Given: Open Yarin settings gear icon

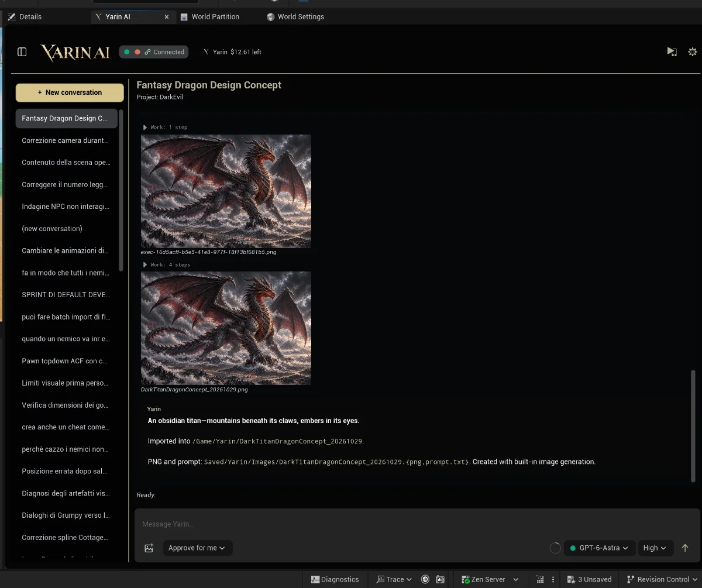Looking at the screenshot, I should pyautogui.click(x=693, y=52).
